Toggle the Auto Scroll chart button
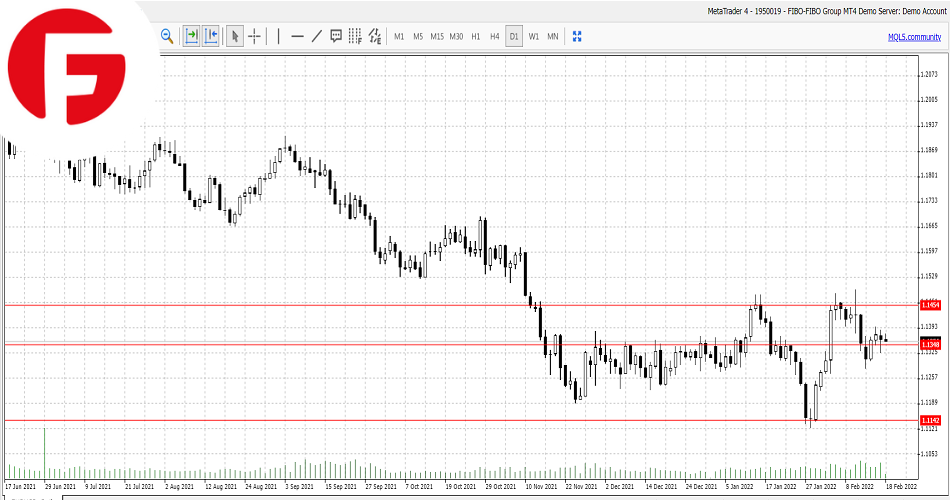Image resolution: width=950 pixels, height=500 pixels. [191, 37]
